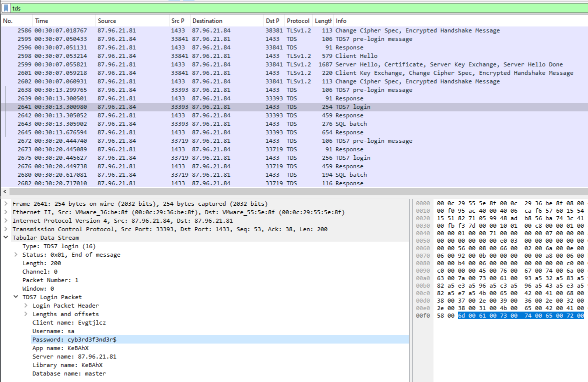Expand Transmission Control Protocol section
Image resolution: width=588 pixels, height=382 pixels.
click(x=6, y=229)
